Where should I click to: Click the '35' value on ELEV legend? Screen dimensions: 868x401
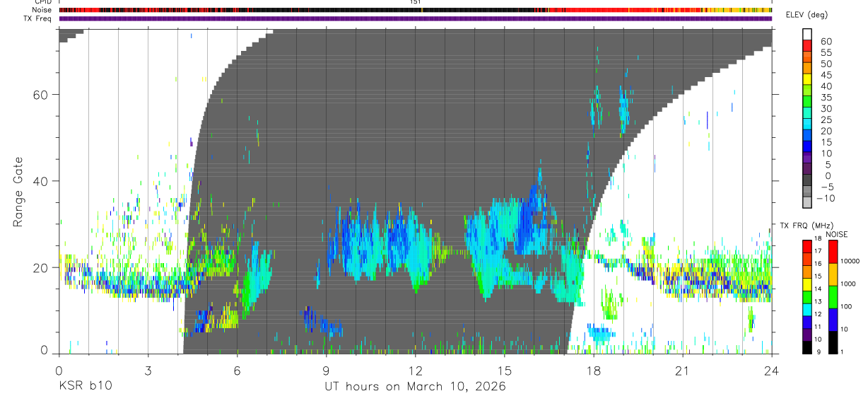(826, 98)
